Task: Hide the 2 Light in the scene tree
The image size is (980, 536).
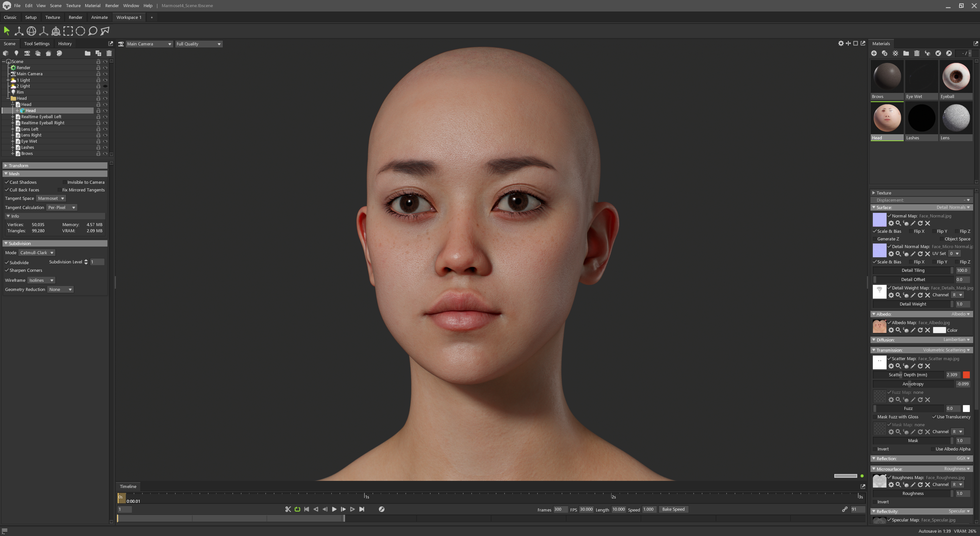Action: click(105, 86)
